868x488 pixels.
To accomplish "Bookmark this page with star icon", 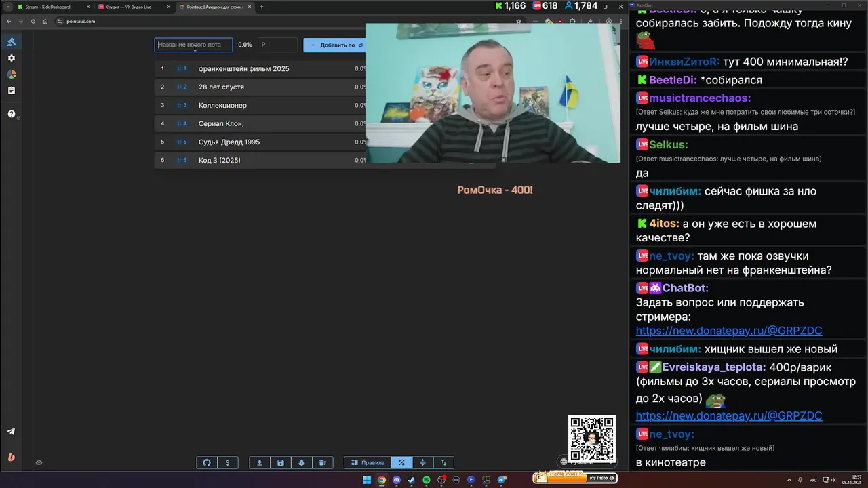I will pos(519,21).
